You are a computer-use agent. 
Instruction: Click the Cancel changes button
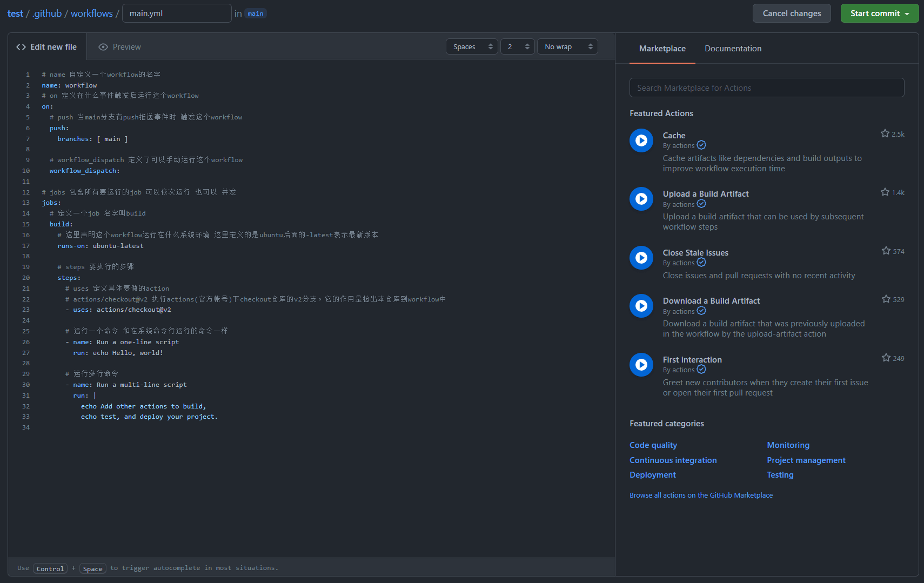tap(791, 14)
